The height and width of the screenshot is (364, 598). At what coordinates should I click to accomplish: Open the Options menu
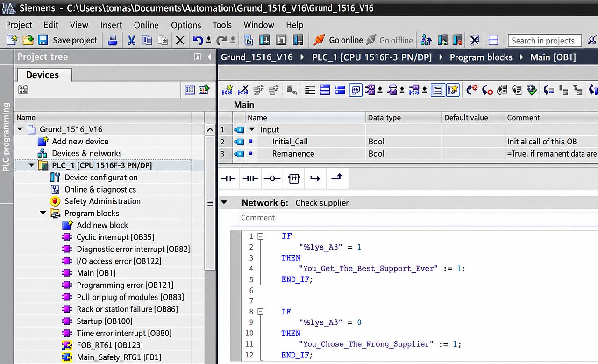coord(186,25)
